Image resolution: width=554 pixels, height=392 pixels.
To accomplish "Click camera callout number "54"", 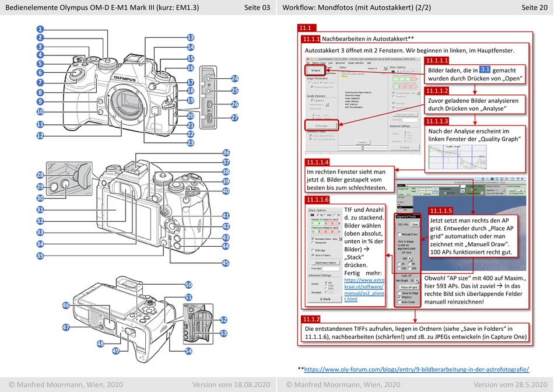I will [189, 351].
